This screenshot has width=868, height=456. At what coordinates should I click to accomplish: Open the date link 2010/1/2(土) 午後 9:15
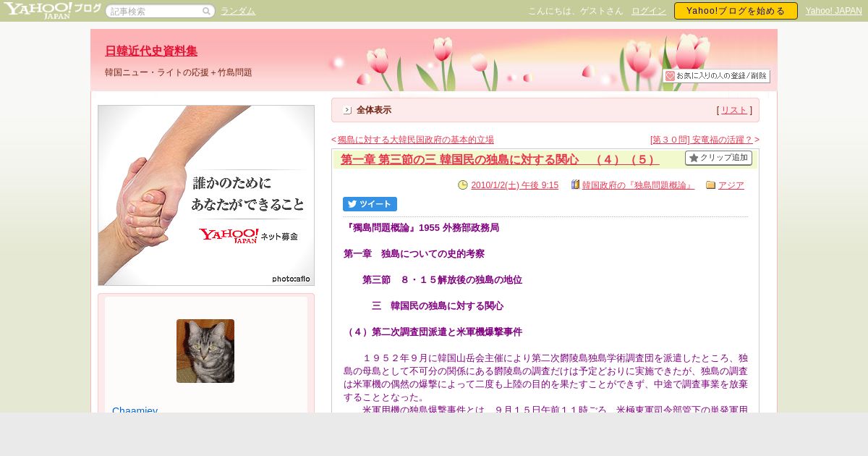[x=514, y=185]
